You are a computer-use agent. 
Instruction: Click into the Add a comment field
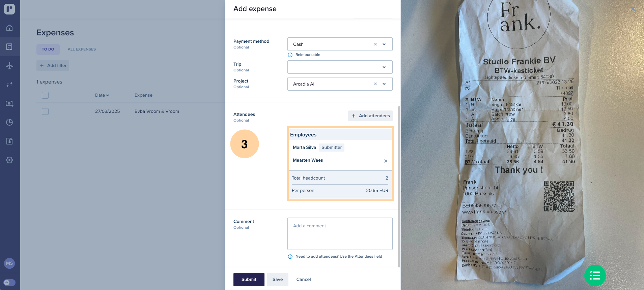point(340,233)
